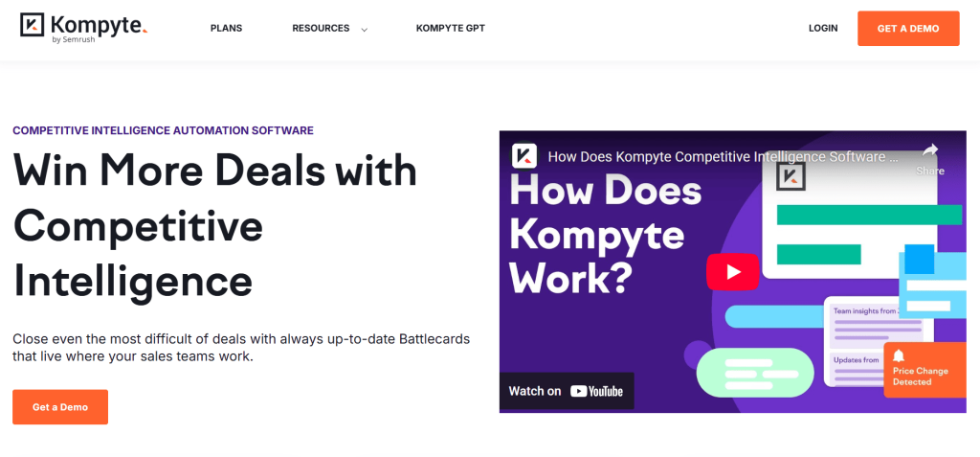
Task: Click the Kompyte logo inside the white thumbnail card
Action: click(791, 175)
